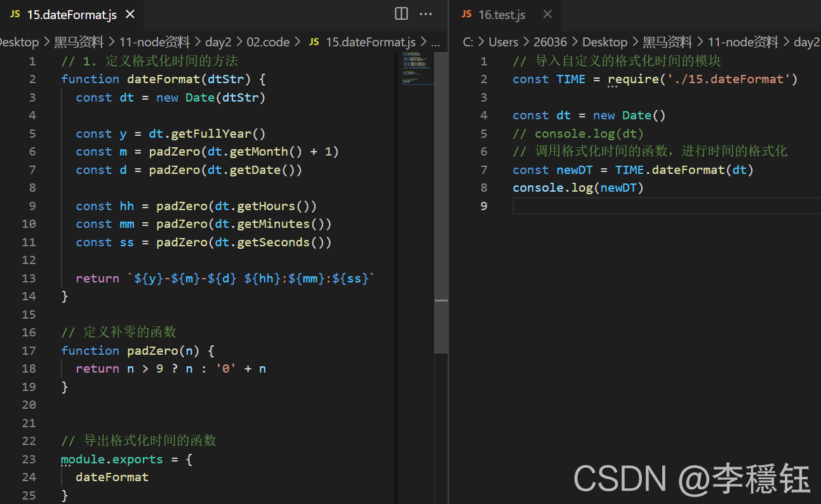This screenshot has width=821, height=504.
Task: Click JS file icon on 16.test.js tab
Action: point(467,15)
